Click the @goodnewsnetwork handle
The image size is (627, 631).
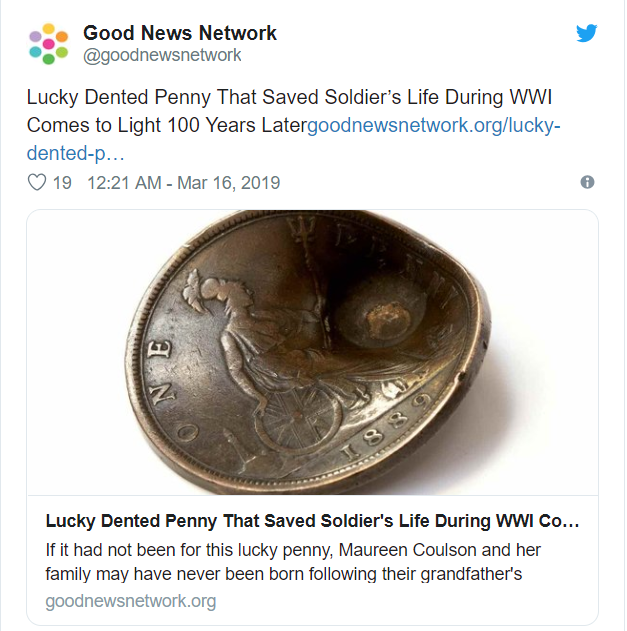point(162,56)
